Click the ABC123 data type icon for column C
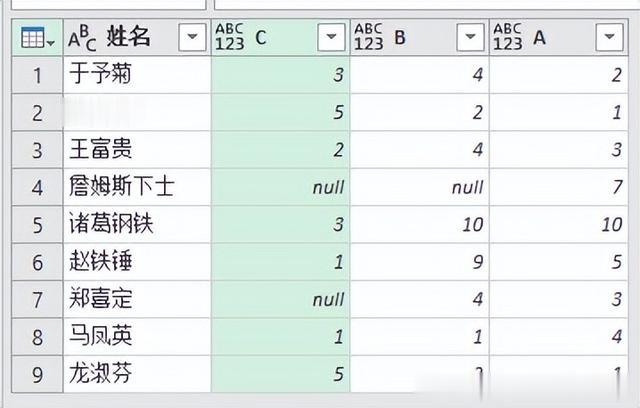Screen dimensions: 640x408 (x=229, y=37)
